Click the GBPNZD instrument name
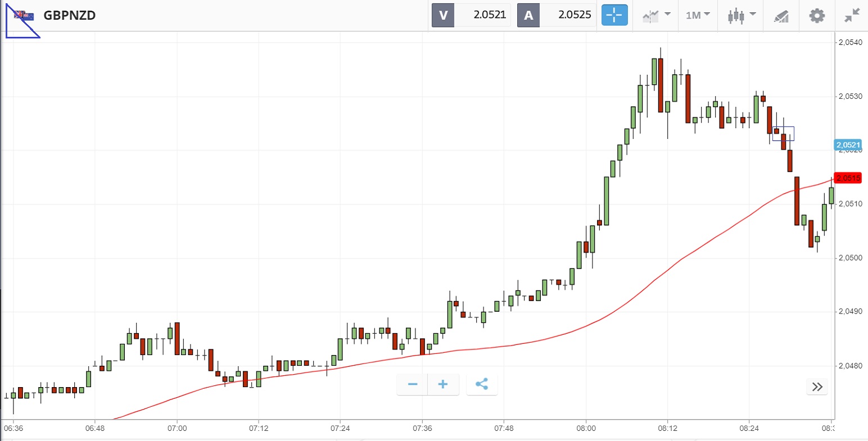 pos(70,15)
